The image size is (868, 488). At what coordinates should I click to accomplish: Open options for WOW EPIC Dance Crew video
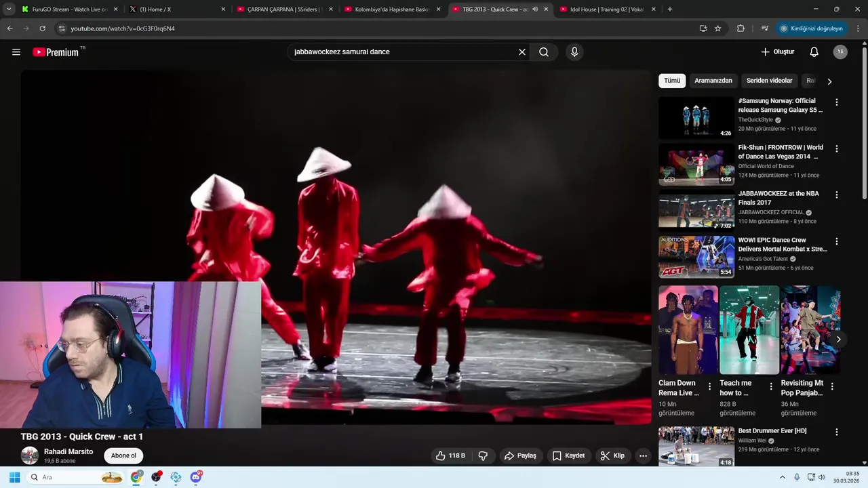click(836, 241)
